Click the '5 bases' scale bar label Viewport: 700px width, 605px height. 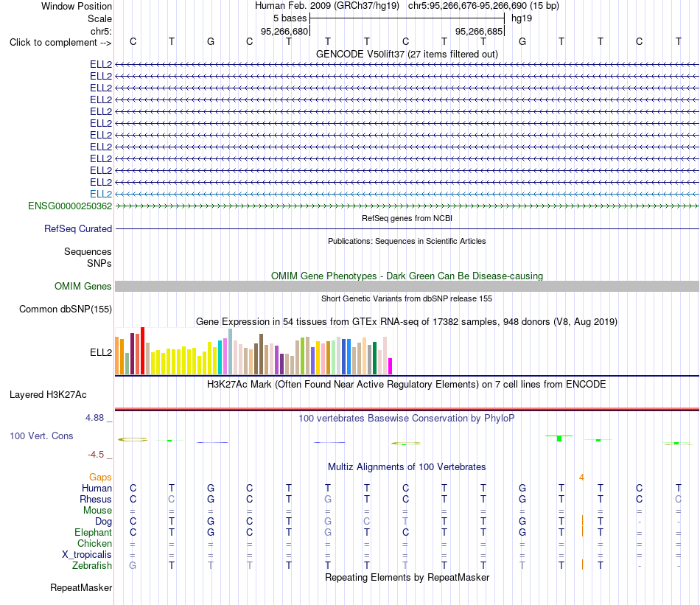coord(290,18)
